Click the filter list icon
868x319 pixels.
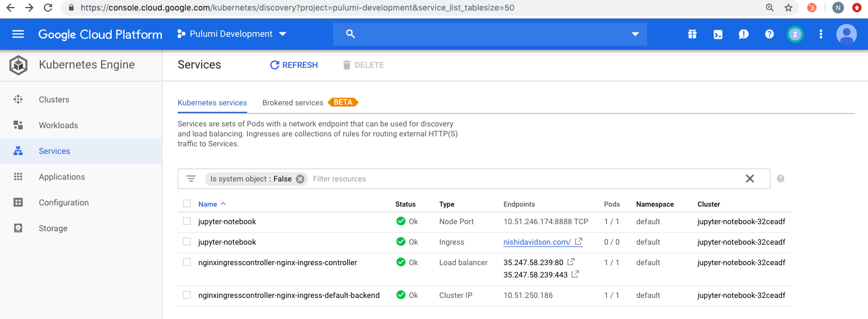point(191,179)
